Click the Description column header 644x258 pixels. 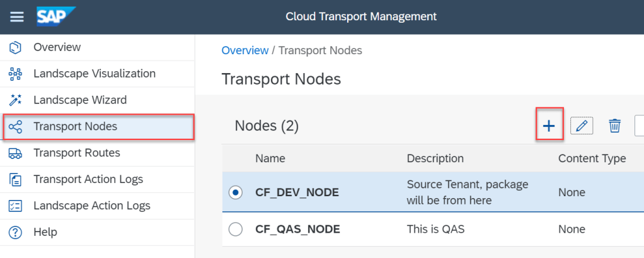[x=435, y=159]
